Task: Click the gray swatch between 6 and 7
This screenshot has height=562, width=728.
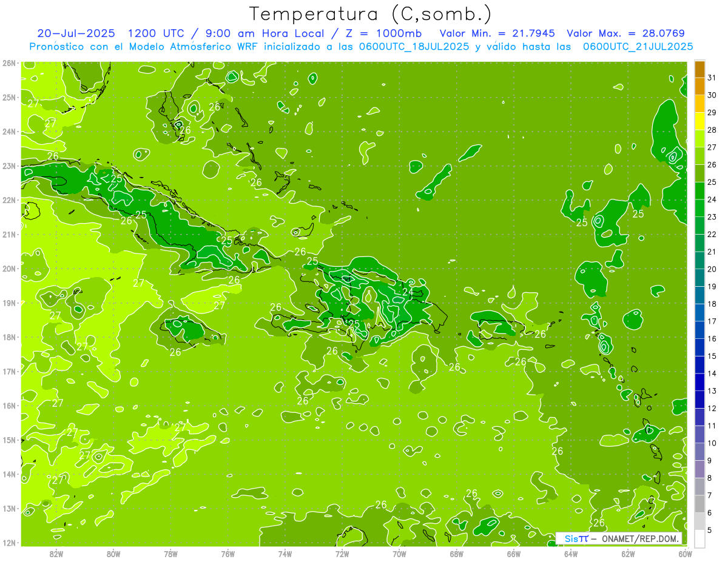Action: 699,504
